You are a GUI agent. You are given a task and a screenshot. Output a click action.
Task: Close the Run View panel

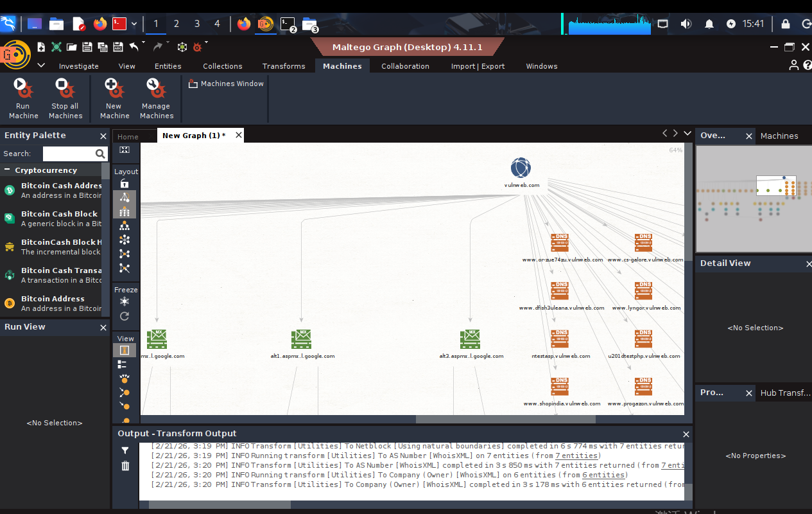pyautogui.click(x=103, y=328)
